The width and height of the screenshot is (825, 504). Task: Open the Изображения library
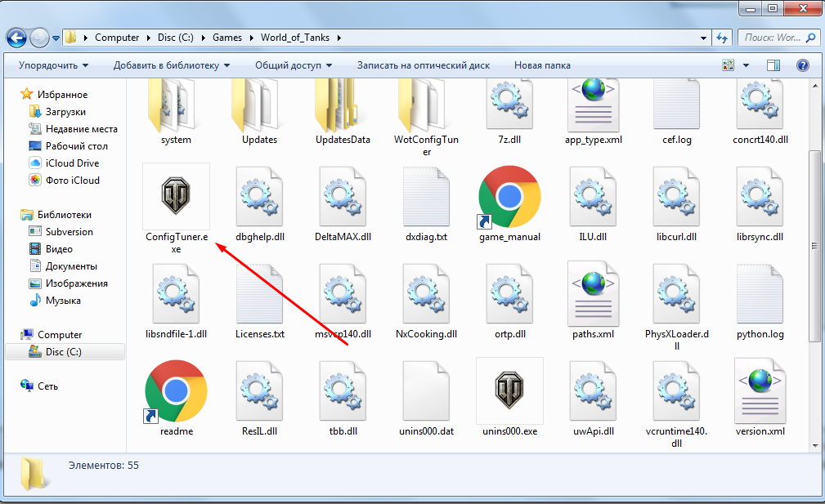pos(69,283)
